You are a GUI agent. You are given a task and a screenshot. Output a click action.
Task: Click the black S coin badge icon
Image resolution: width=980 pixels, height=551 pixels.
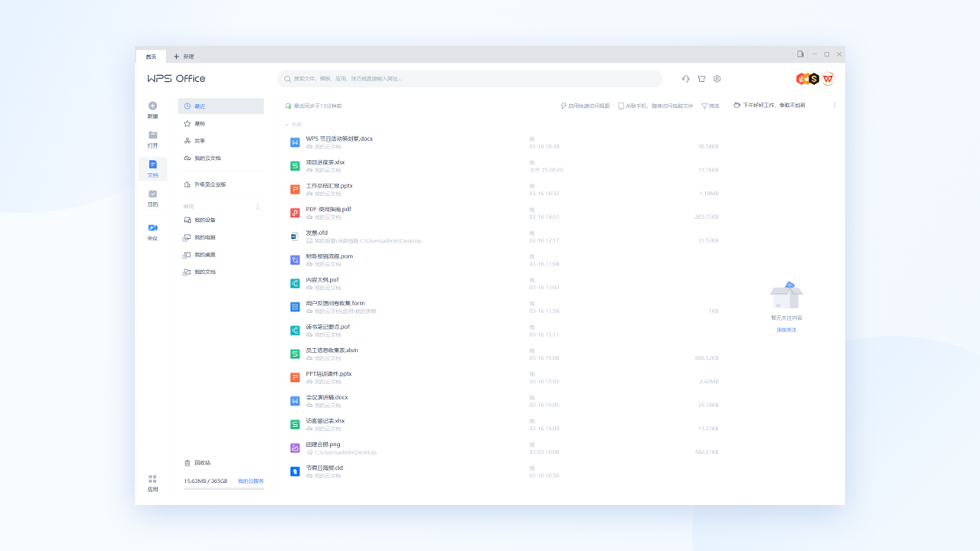click(x=814, y=79)
